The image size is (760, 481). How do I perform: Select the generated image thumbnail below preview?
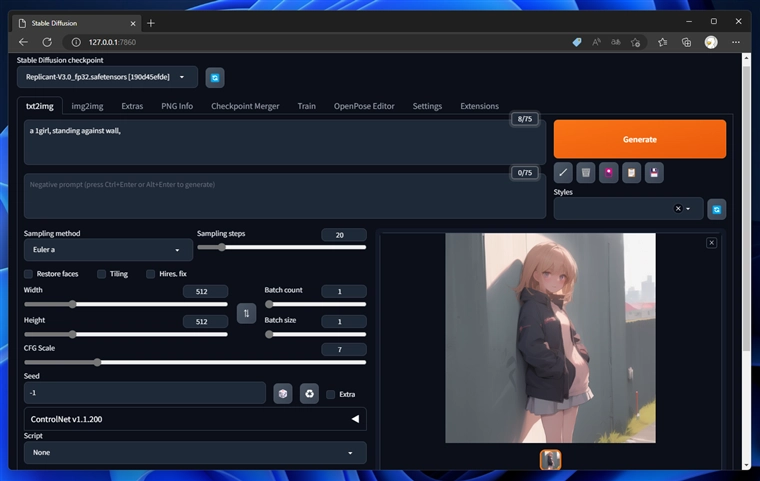point(551,460)
